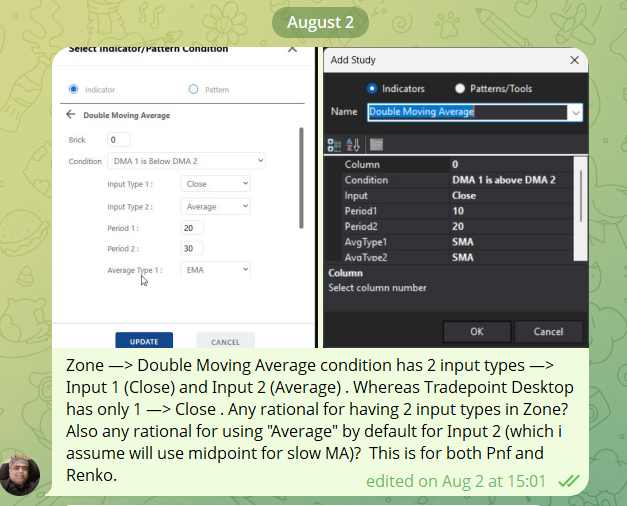Select the Indicators radio in Add Study

[x=371, y=88]
